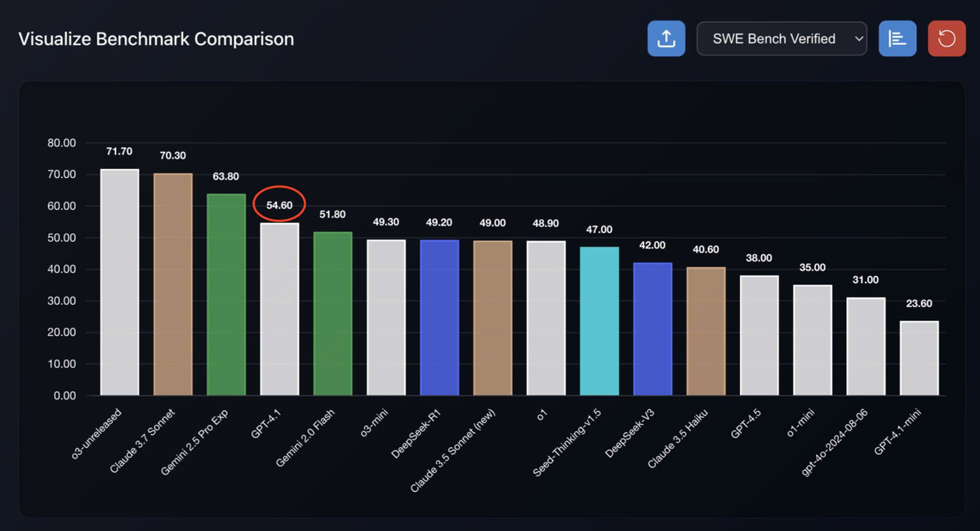Click the GPT-4.5 bar
980x531 pixels.
[759, 336]
